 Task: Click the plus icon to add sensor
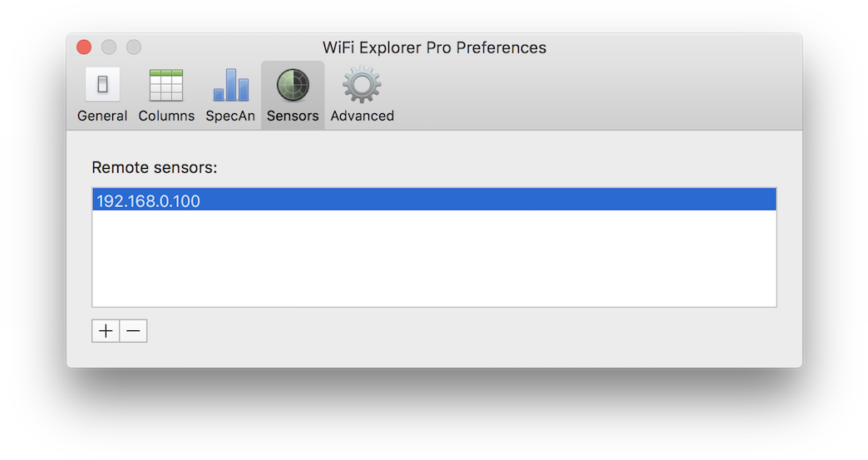(106, 331)
